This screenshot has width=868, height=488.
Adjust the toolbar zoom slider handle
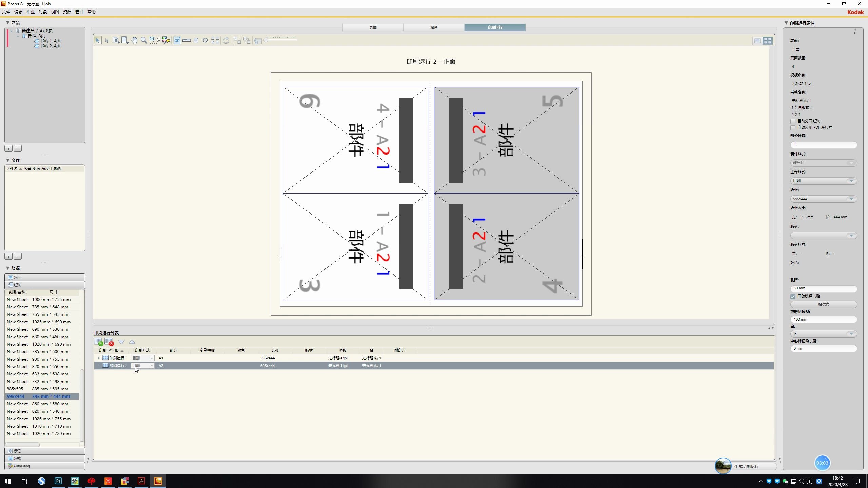(266, 40)
